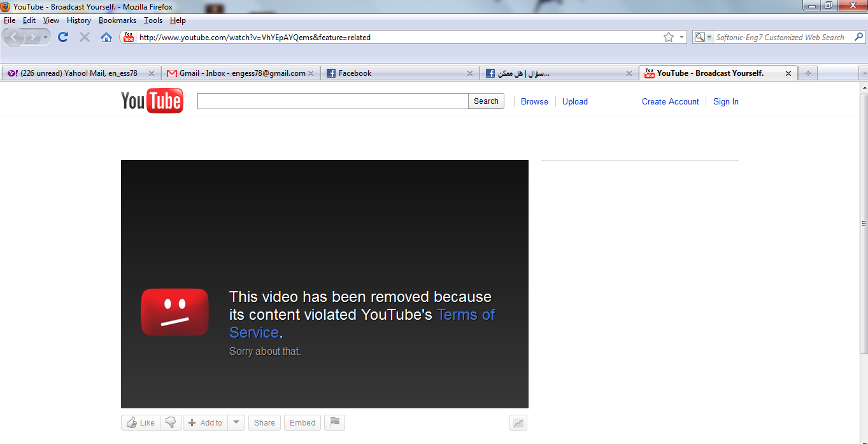Show video statistics icon button

tap(518, 422)
